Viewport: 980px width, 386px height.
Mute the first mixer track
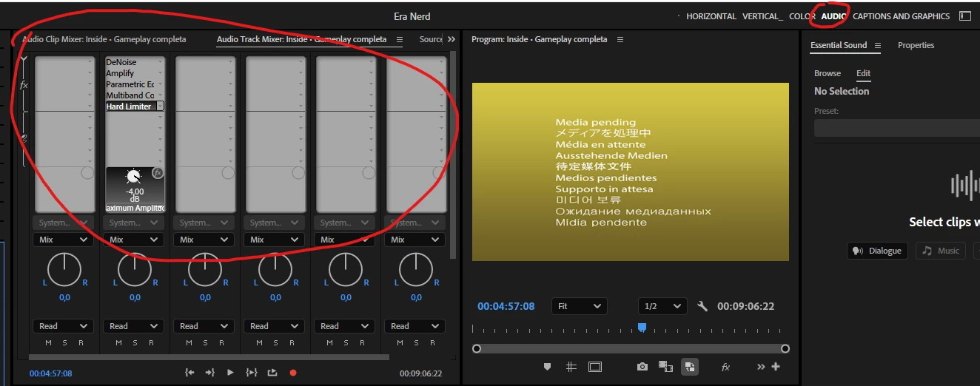coord(49,342)
